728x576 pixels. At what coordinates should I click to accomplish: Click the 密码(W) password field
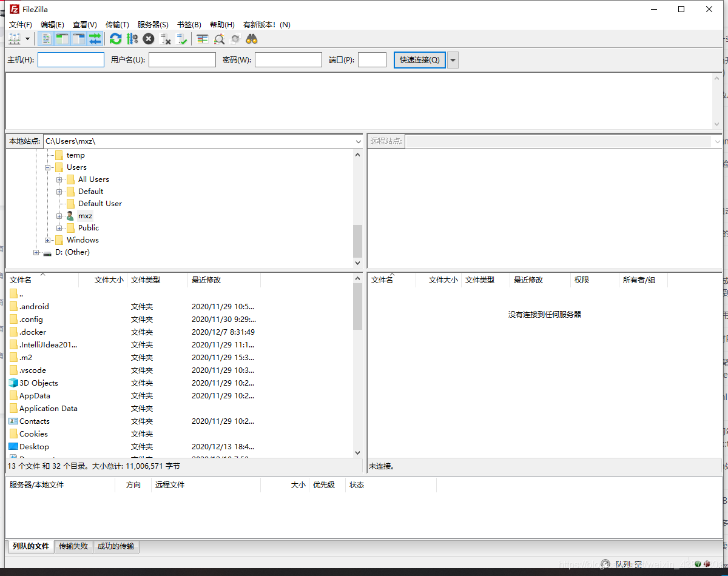click(x=288, y=59)
